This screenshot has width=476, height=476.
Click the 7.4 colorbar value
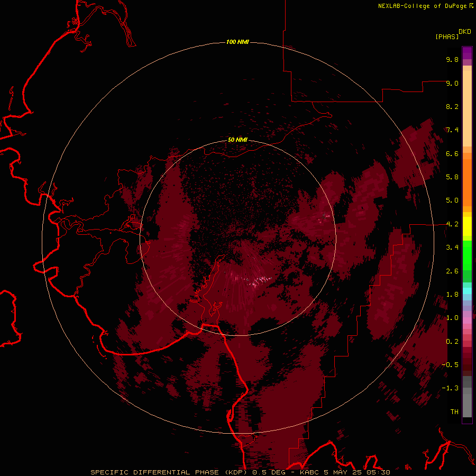pyautogui.click(x=452, y=130)
